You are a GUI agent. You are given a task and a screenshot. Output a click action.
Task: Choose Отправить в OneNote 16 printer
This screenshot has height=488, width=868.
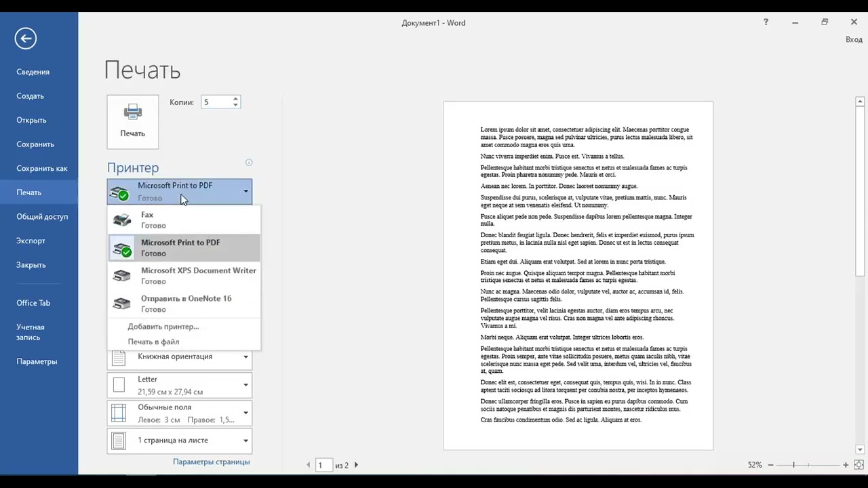(x=184, y=304)
